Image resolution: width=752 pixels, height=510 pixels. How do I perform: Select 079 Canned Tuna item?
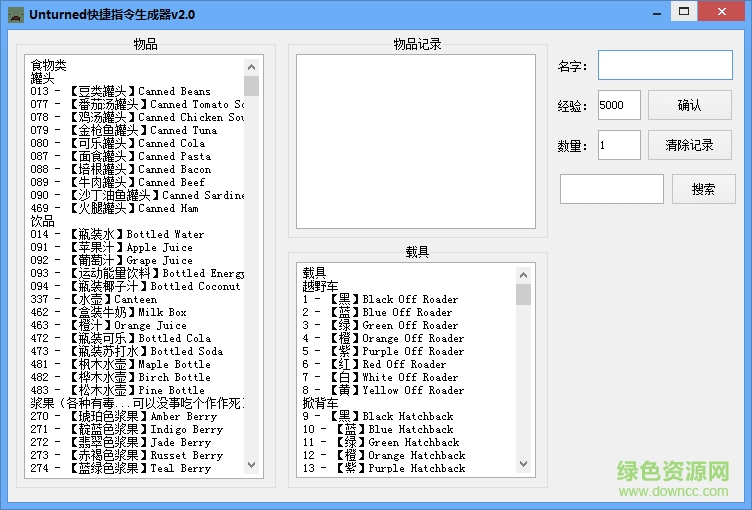click(123, 130)
